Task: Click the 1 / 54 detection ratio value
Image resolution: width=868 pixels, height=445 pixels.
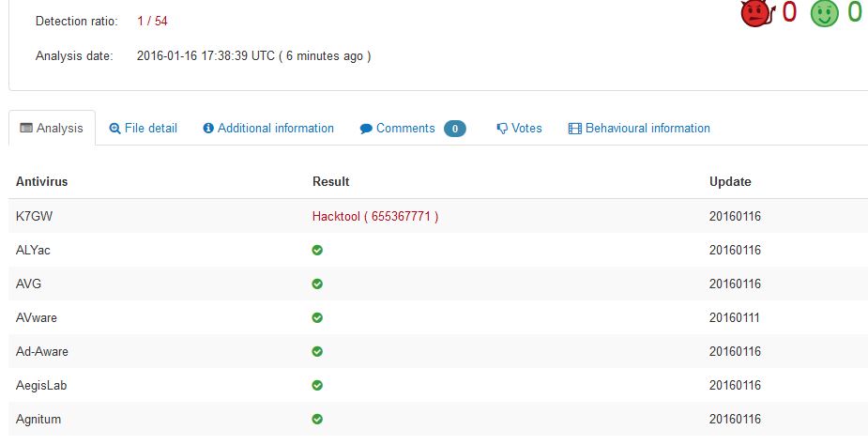Action: click(153, 21)
